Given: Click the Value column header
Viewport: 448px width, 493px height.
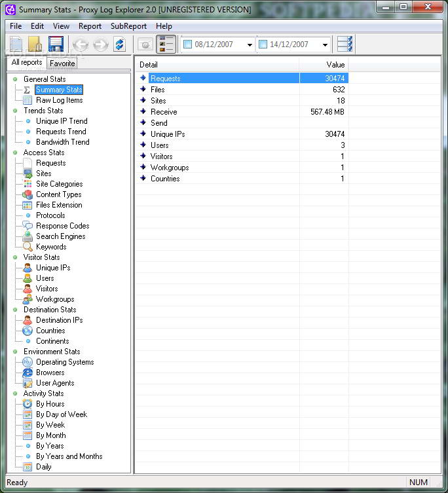Looking at the screenshot, I should [x=324, y=65].
